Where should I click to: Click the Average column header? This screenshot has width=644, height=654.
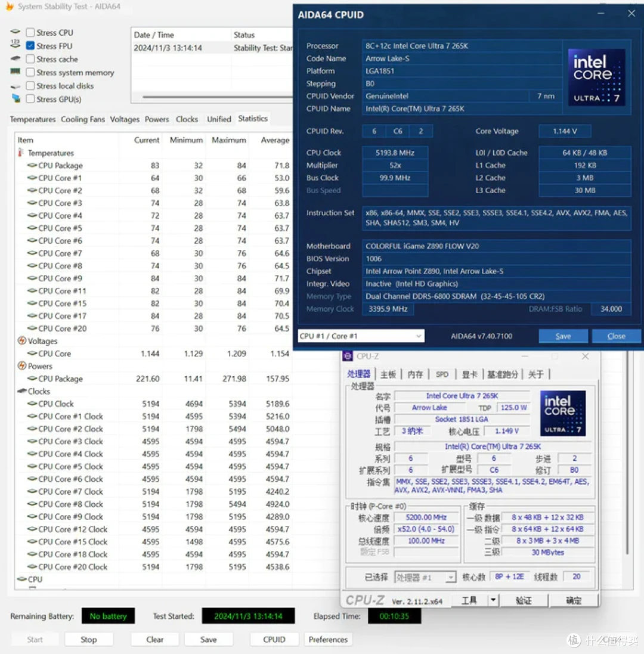pyautogui.click(x=275, y=140)
